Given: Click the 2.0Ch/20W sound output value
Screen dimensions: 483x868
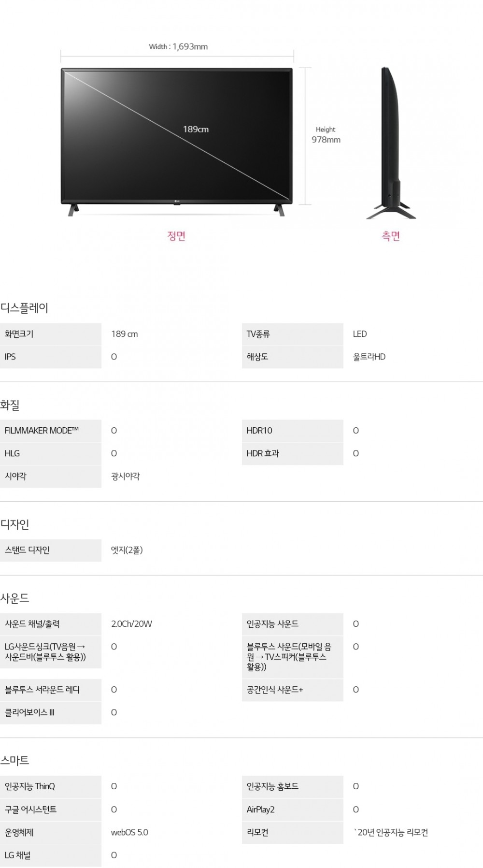Looking at the screenshot, I should [131, 624].
